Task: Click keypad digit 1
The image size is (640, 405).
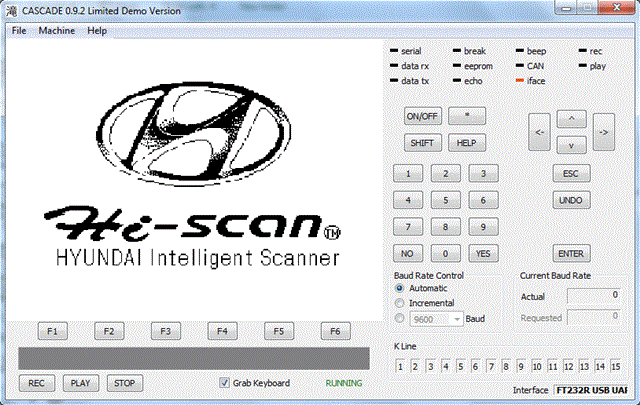Action: 408,174
